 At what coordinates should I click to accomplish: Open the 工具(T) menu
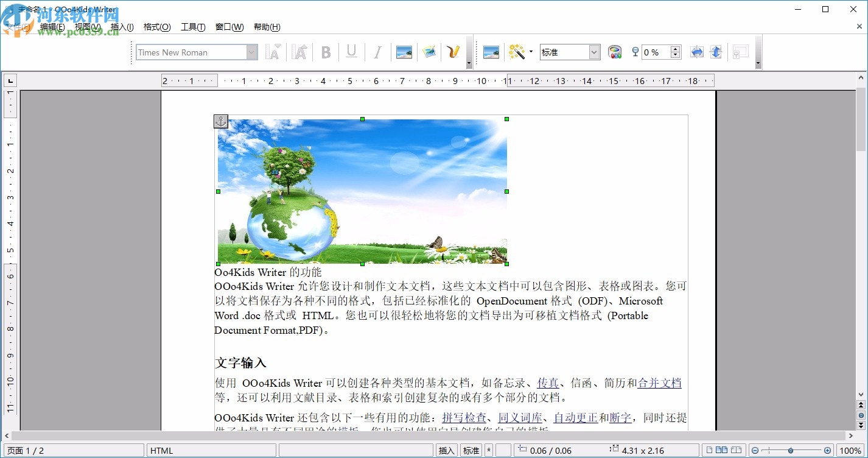pyautogui.click(x=193, y=27)
